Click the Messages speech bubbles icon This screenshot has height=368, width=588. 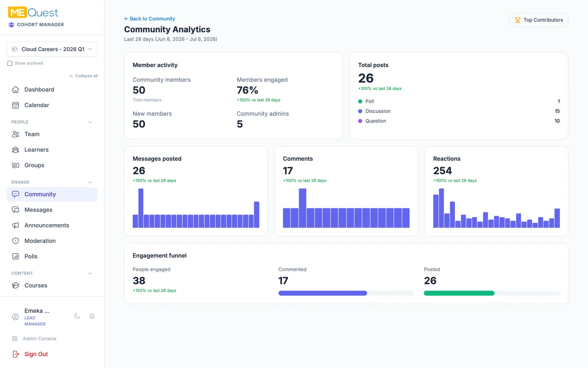(x=15, y=210)
